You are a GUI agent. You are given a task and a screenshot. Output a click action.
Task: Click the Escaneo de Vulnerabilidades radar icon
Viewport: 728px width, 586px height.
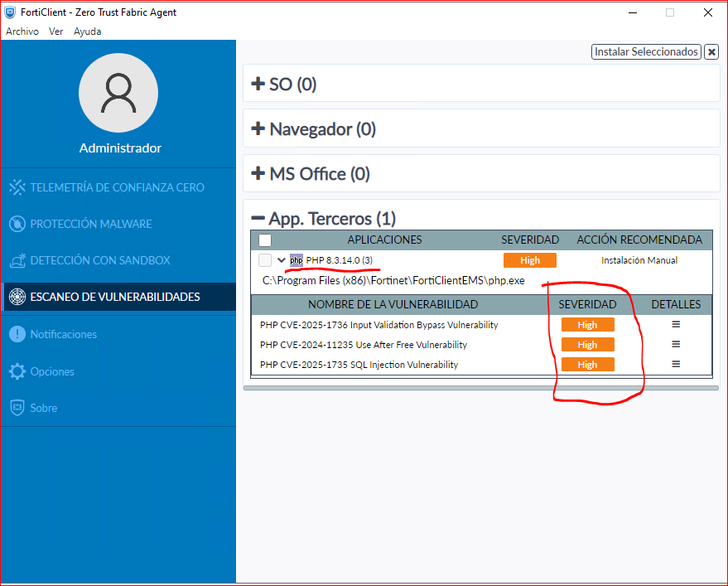[x=17, y=297]
